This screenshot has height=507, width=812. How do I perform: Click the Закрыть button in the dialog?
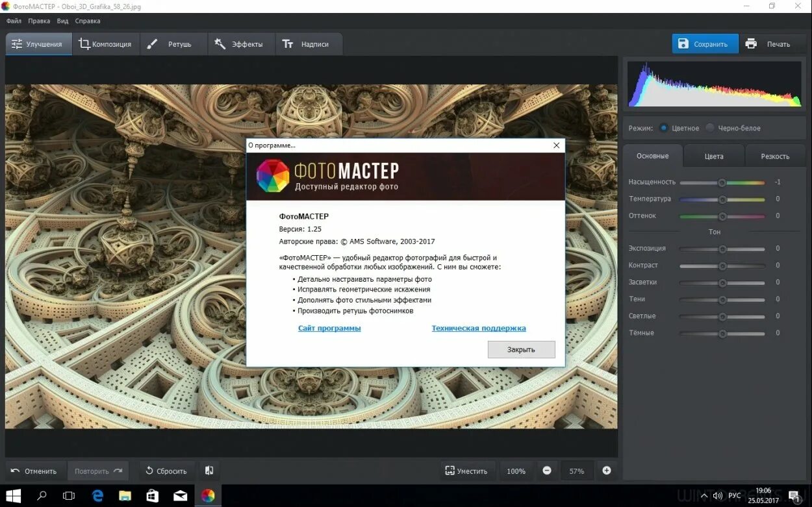pyautogui.click(x=521, y=349)
